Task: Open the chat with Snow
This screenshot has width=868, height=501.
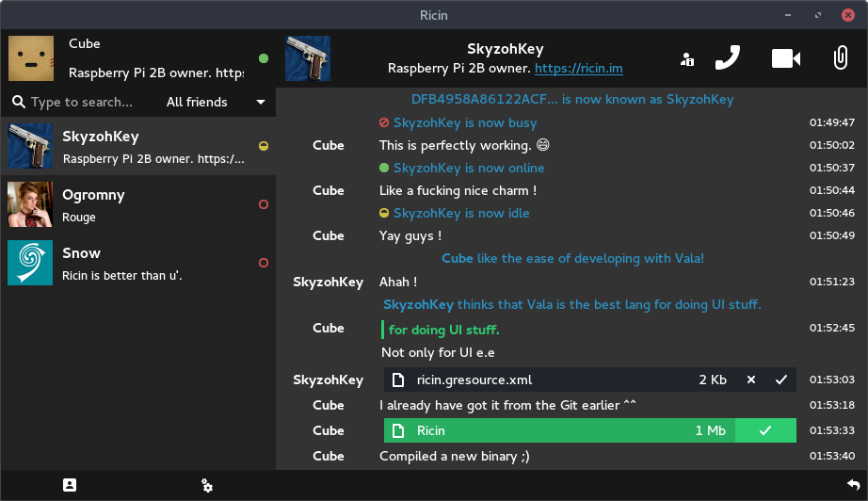Action: [137, 263]
